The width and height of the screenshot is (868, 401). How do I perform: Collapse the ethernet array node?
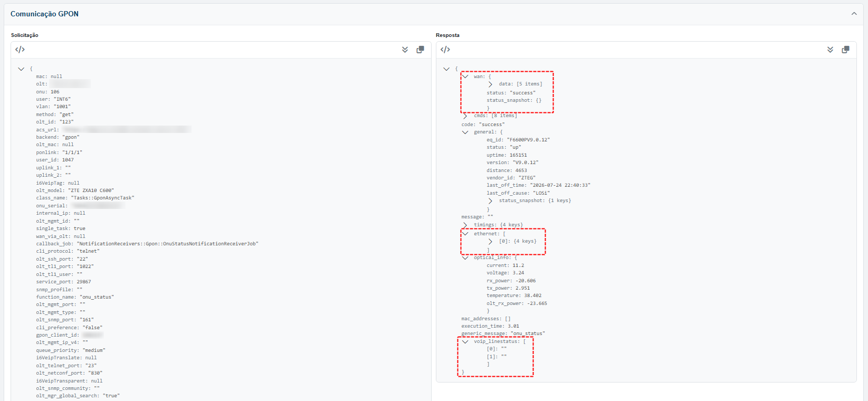point(465,234)
